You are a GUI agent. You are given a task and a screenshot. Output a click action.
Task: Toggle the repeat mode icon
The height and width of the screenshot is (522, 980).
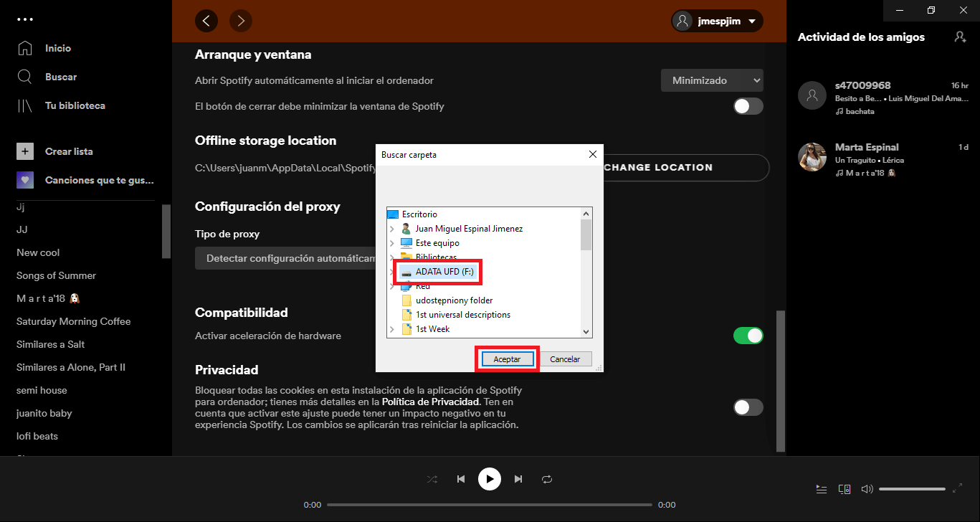point(547,479)
